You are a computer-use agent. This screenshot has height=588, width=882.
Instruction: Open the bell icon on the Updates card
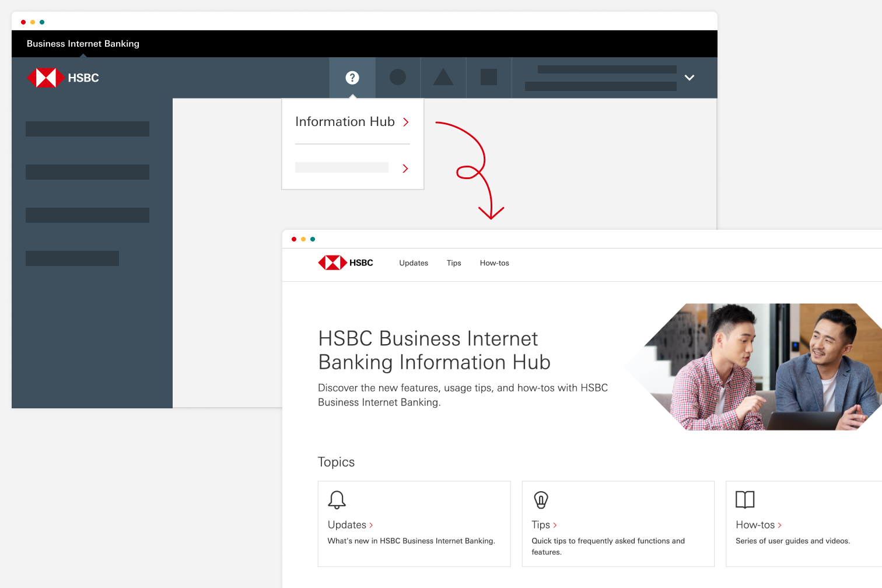[x=335, y=501]
